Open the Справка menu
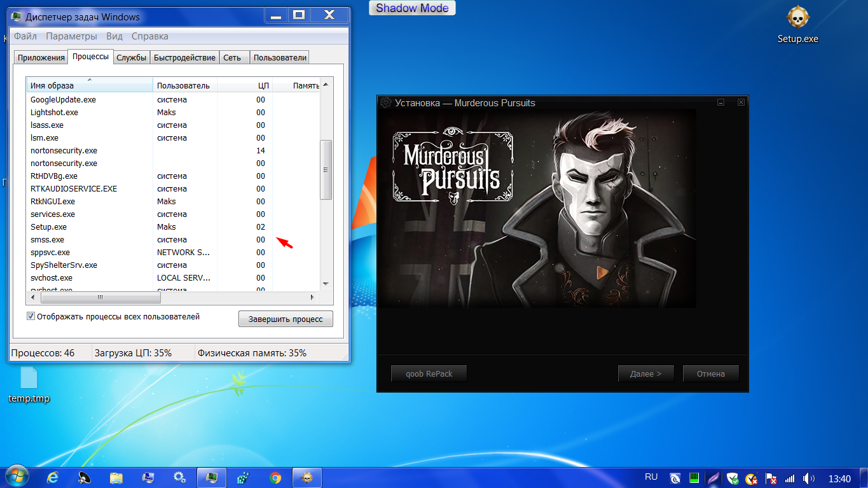This screenshot has height=488, width=868. click(x=150, y=36)
